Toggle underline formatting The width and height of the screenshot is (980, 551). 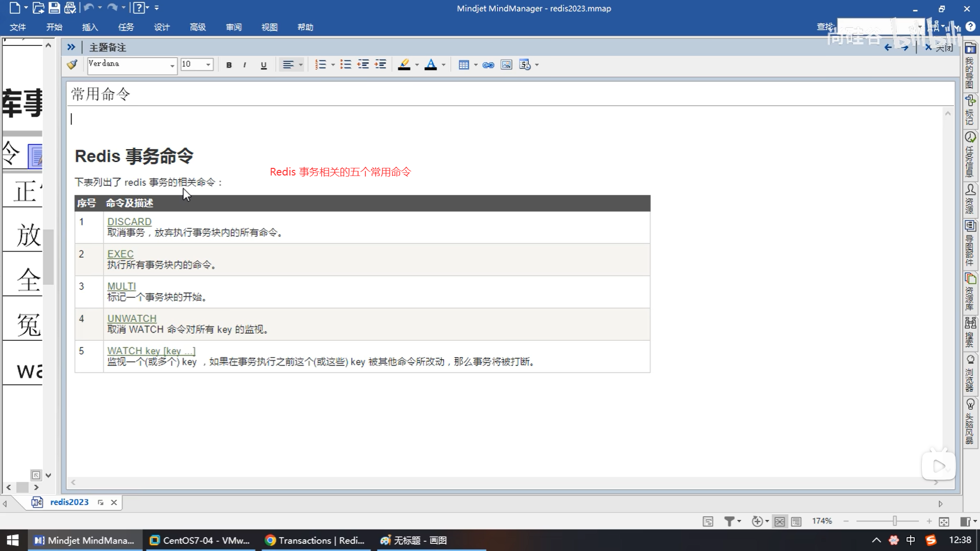click(x=263, y=65)
